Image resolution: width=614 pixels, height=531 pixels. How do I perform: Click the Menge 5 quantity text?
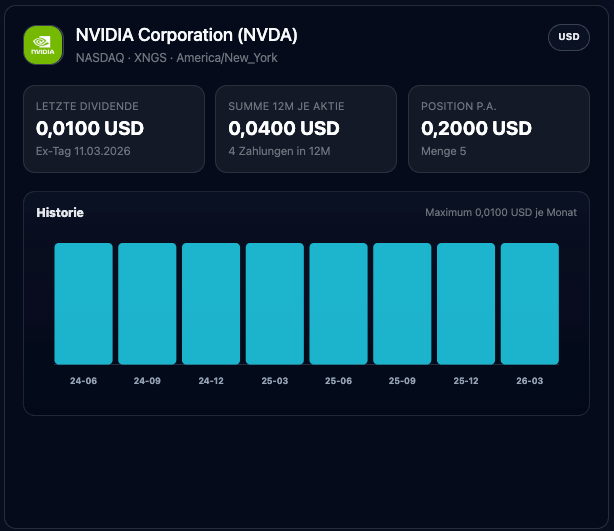click(445, 151)
